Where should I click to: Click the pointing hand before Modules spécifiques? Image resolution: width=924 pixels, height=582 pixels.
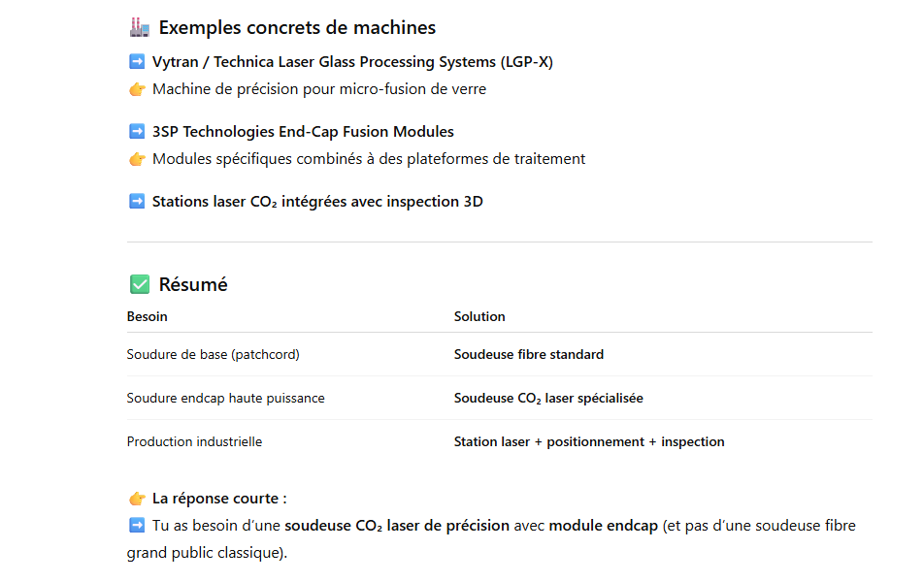(137, 159)
